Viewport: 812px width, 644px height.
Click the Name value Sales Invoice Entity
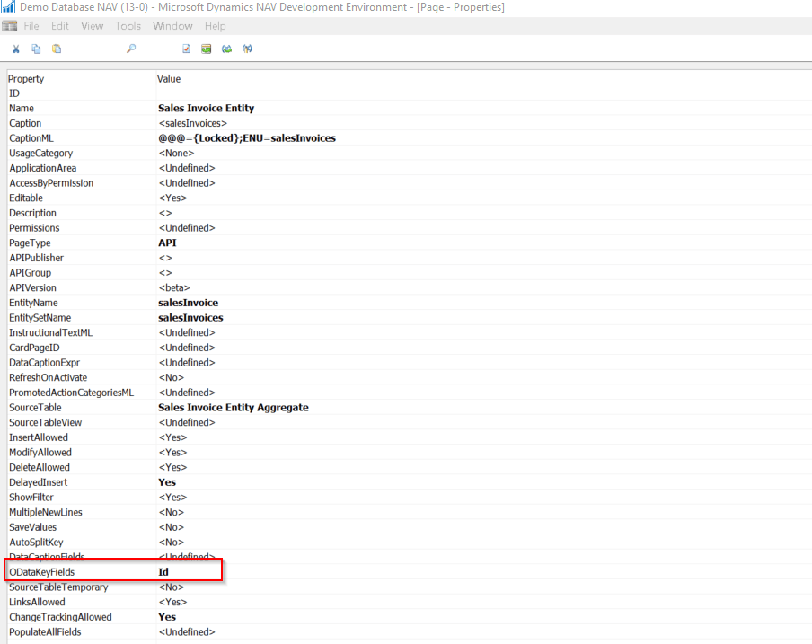(x=206, y=108)
